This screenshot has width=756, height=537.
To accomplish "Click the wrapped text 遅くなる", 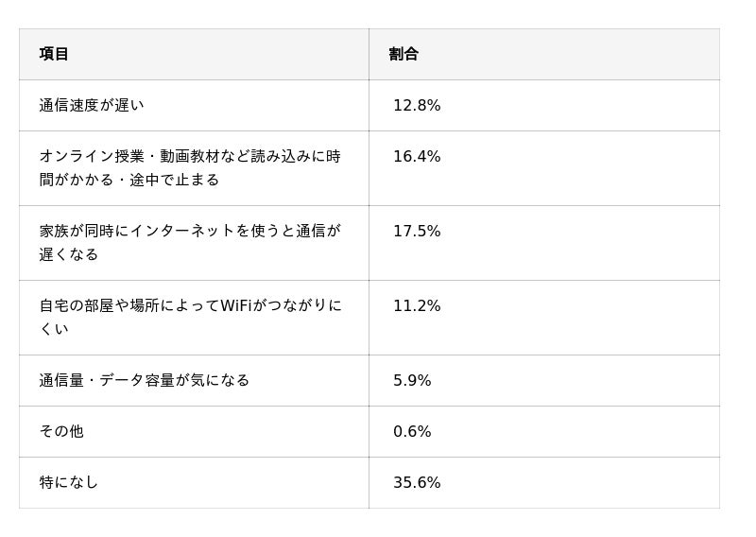I will (68, 254).
